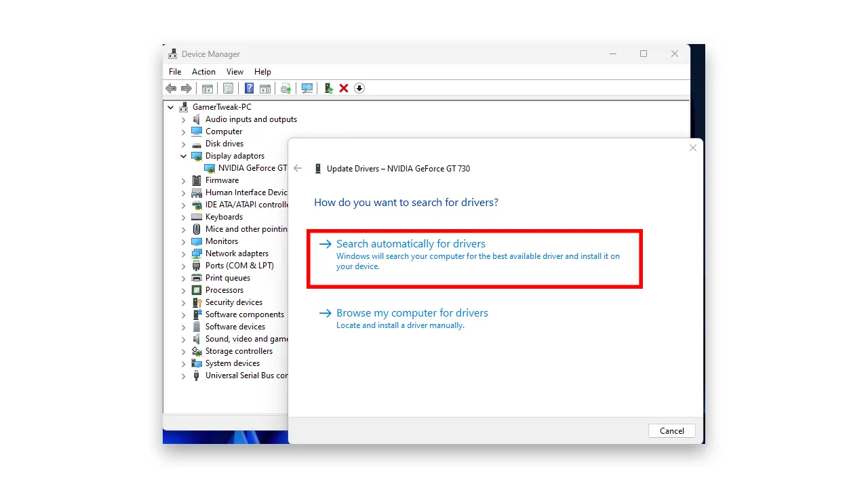Screen dimensions: 868x488
Task: Click the Back arrow in Device Manager toolbar
Action: coord(171,88)
